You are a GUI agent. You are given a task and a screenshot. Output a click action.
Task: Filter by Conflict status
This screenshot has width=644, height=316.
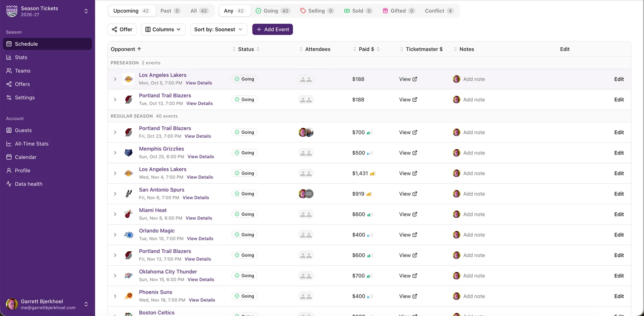(439, 11)
